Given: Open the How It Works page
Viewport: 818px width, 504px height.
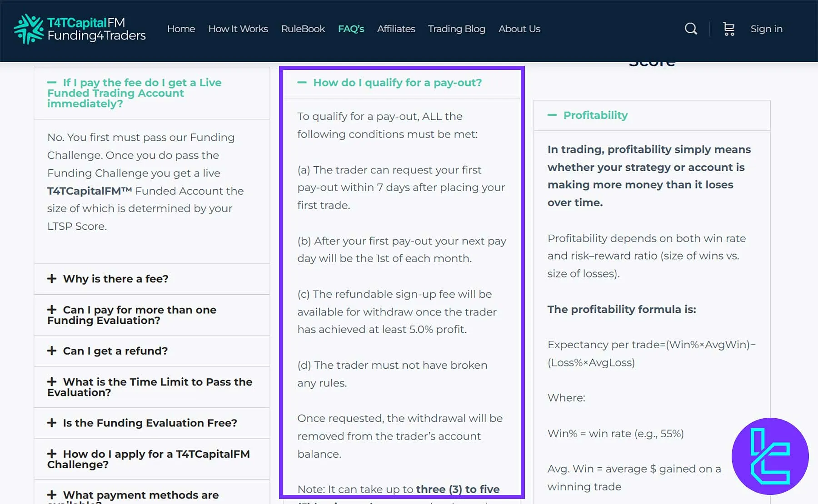Looking at the screenshot, I should tap(238, 29).
